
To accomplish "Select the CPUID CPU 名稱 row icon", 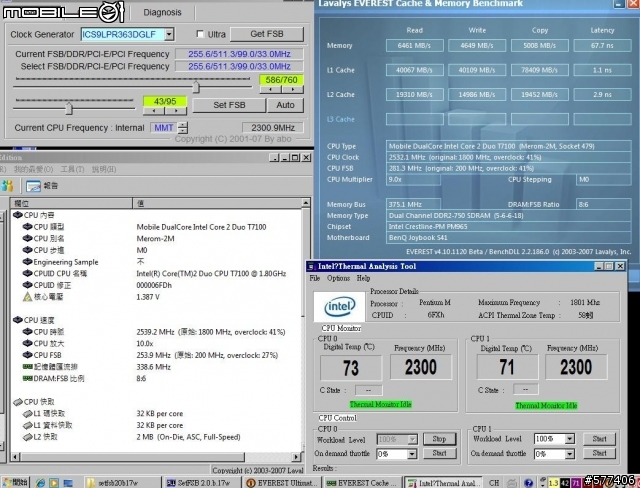I will (27, 273).
